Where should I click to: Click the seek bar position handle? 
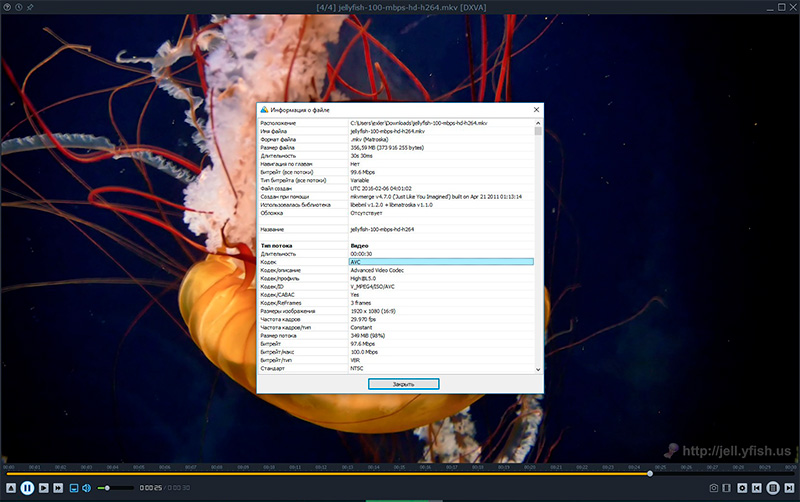click(649, 473)
